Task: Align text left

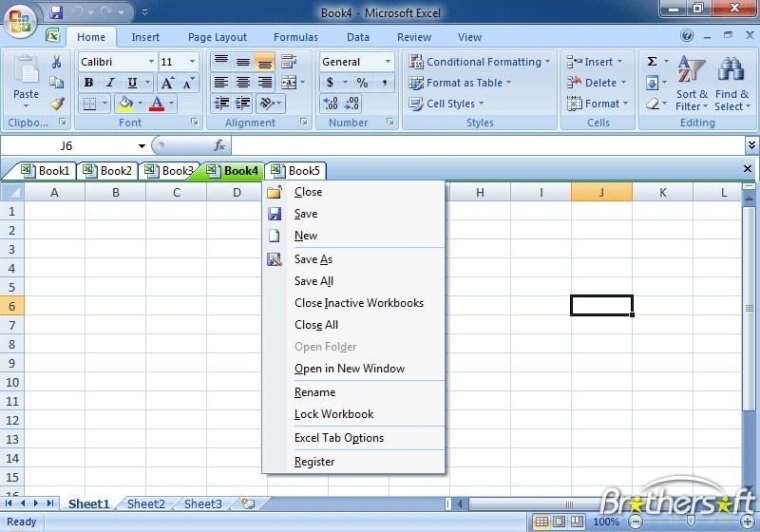Action: click(x=221, y=83)
